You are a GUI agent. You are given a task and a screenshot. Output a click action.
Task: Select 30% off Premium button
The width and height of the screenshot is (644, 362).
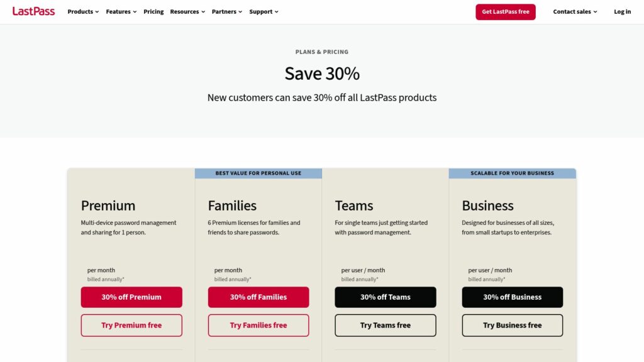pyautogui.click(x=131, y=297)
